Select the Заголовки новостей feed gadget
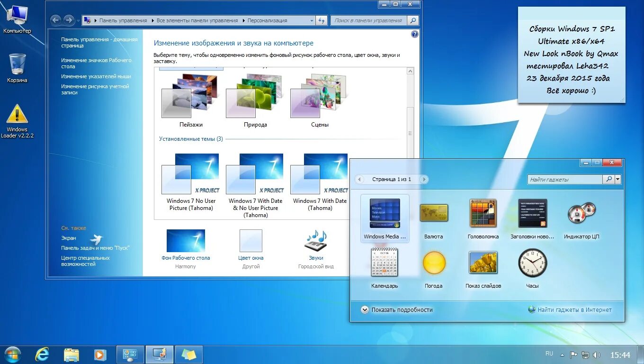 (x=532, y=218)
